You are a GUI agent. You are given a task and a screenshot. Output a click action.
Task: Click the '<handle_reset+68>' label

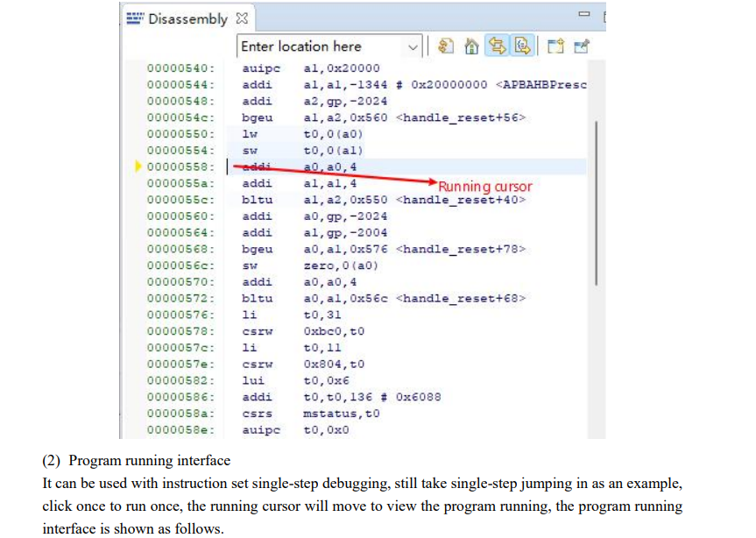[x=461, y=299]
